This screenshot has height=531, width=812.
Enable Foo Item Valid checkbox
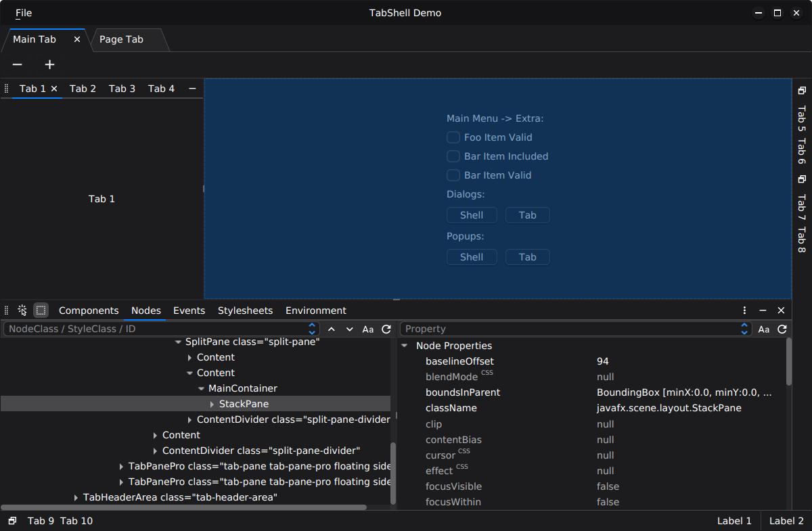click(453, 137)
